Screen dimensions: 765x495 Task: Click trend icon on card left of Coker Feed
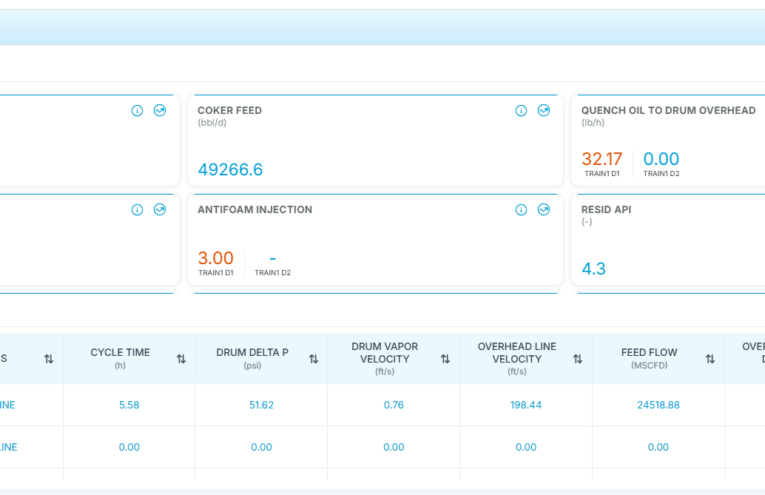[x=160, y=111]
